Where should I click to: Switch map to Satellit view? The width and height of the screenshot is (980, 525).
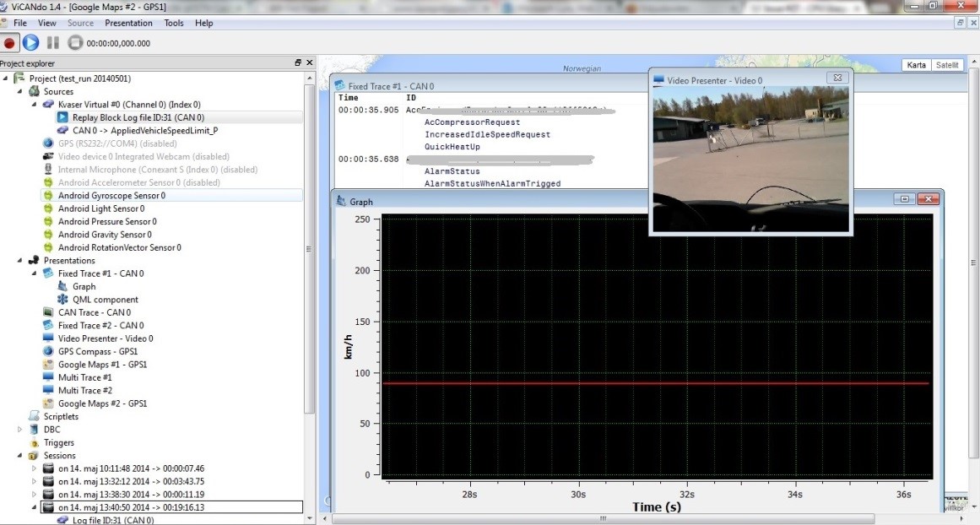[945, 66]
